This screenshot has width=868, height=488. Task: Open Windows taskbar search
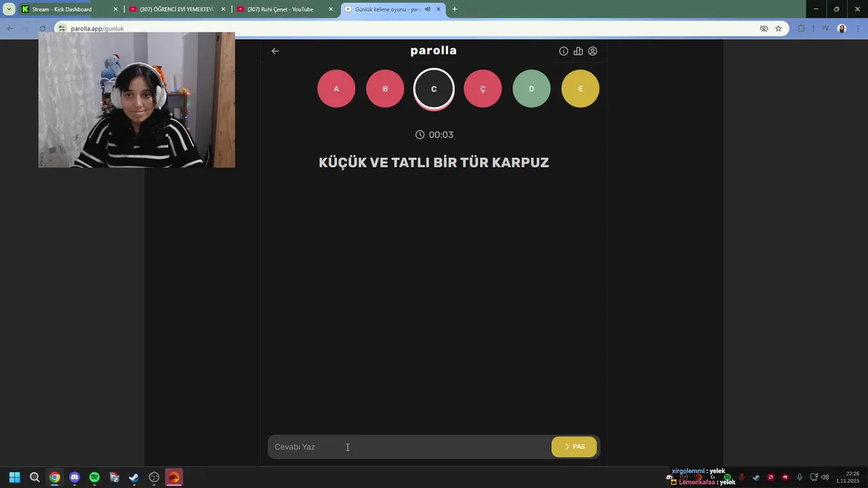[35, 477]
